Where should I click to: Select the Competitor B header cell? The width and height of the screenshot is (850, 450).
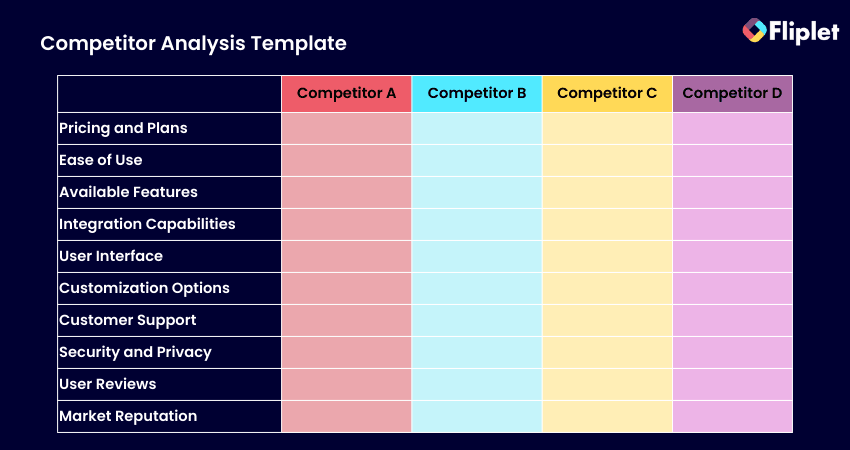(x=477, y=94)
